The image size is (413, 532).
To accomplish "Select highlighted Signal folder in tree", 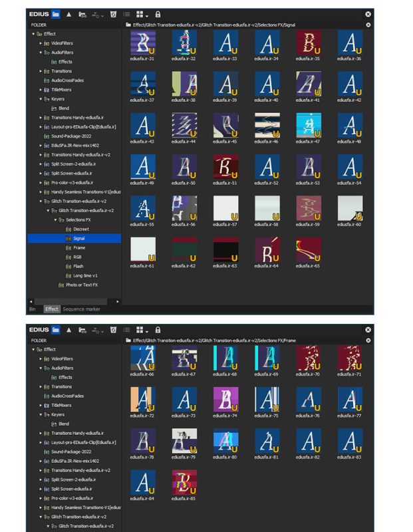I will point(74,239).
